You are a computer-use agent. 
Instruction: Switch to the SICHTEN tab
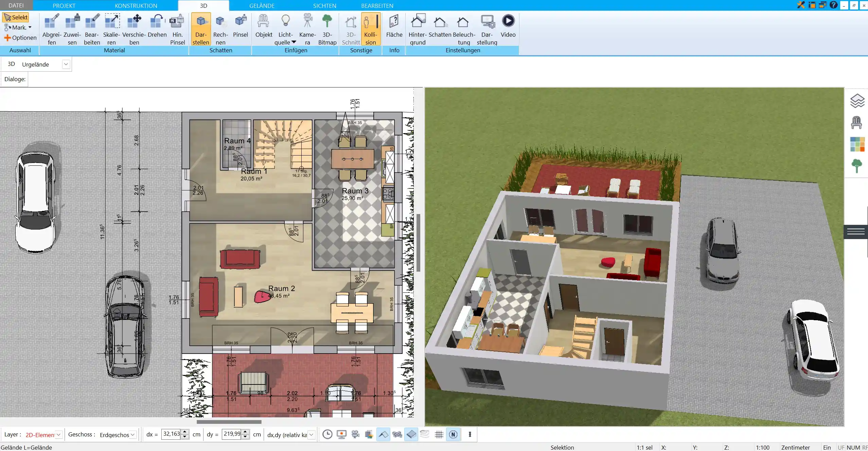point(324,5)
